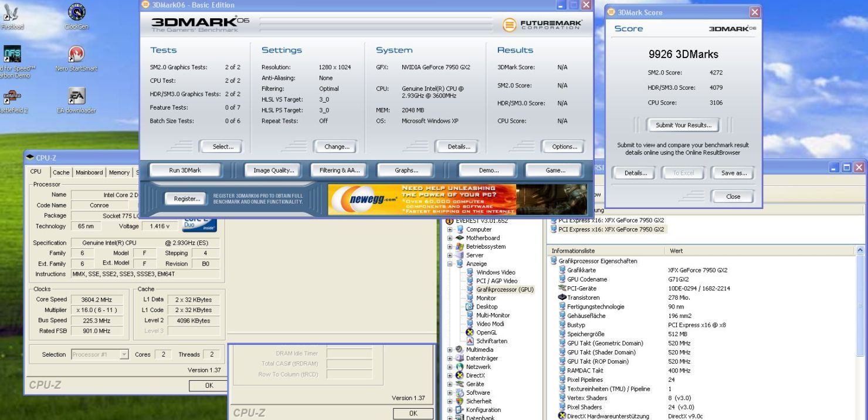Select PCI / AGP Video in EVEREST tree
This screenshot has width=868, height=420.
click(497, 281)
